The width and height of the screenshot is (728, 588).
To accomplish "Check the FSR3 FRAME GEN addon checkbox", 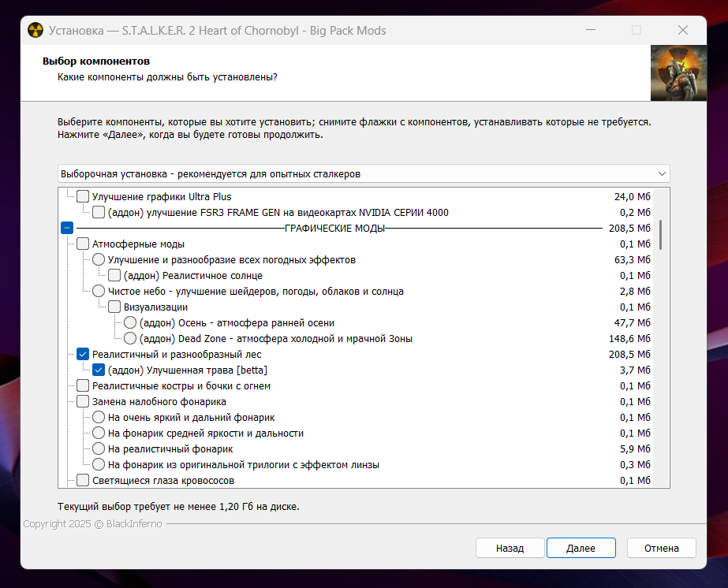I will click(x=99, y=212).
